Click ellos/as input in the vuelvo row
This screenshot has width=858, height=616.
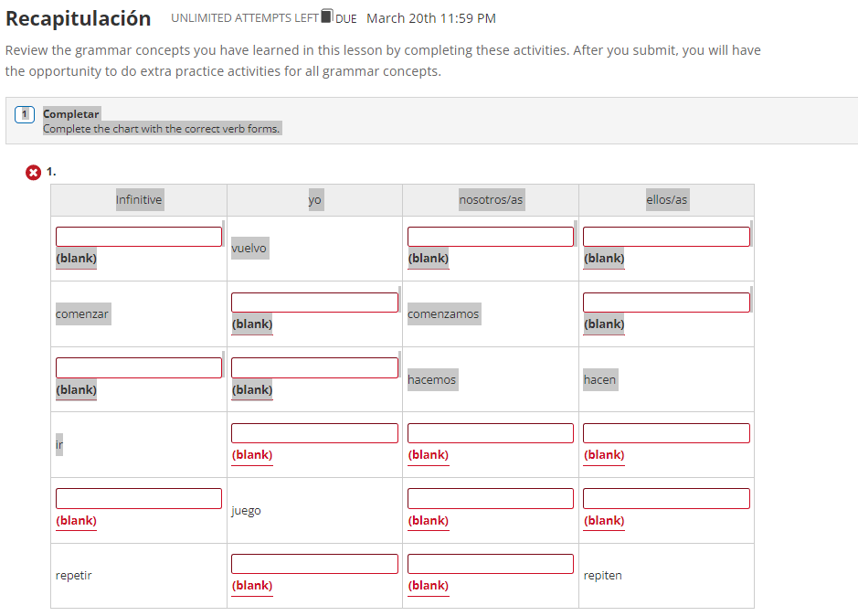(666, 237)
